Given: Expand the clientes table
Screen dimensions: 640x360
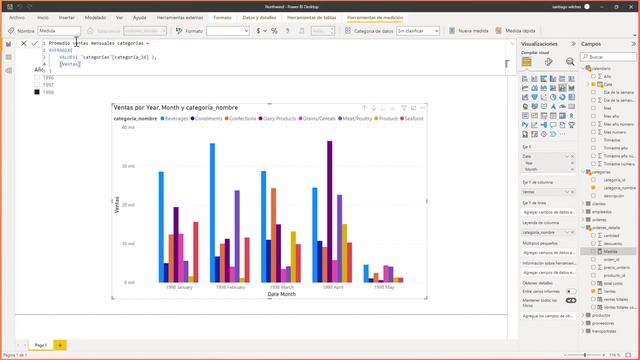Looking at the screenshot, I should (x=583, y=204).
